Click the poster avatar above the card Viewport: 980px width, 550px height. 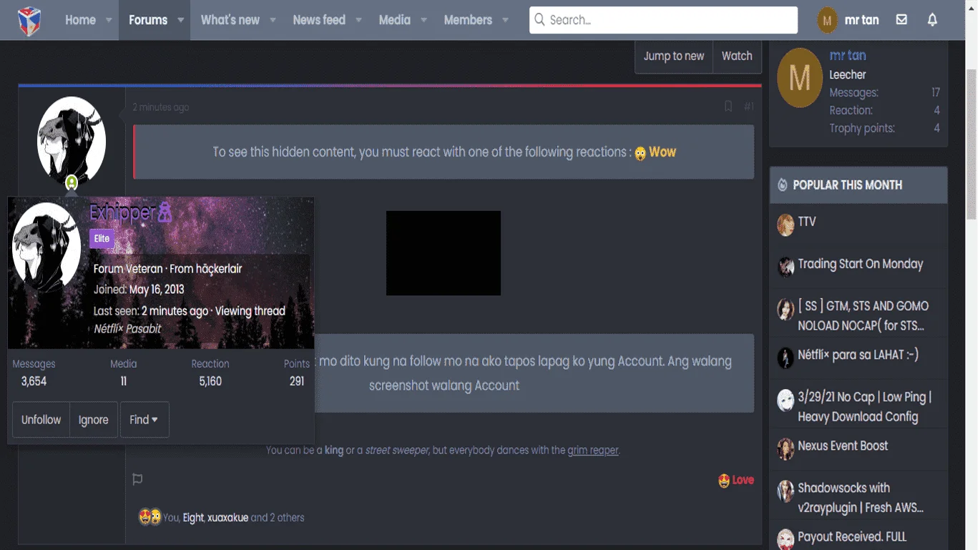pos(72,141)
